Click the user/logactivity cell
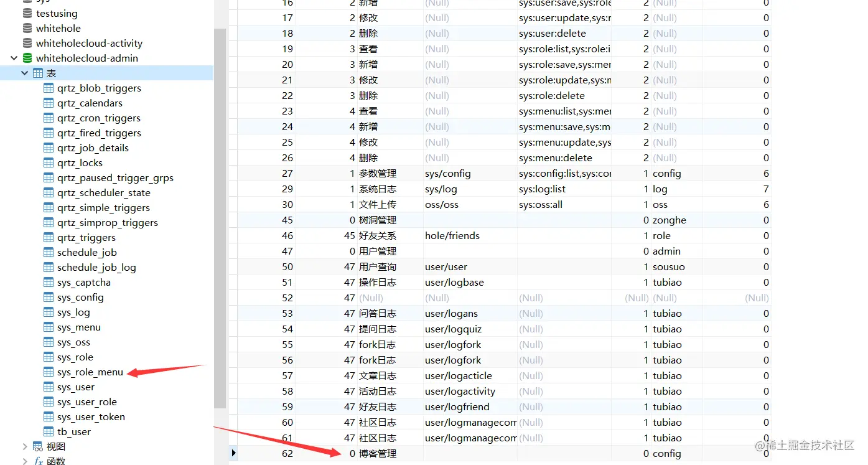Screen dimensions: 868x465 (x=460, y=392)
